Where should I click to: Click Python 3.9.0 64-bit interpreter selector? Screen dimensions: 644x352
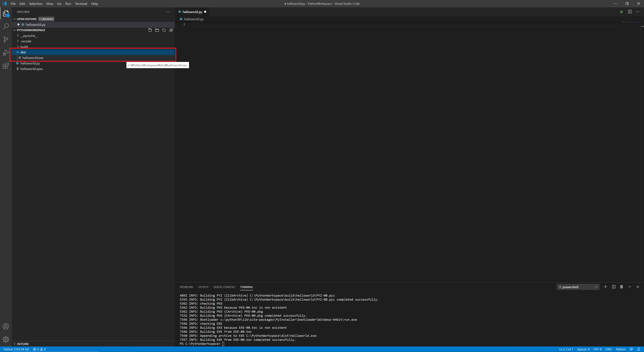click(16, 349)
